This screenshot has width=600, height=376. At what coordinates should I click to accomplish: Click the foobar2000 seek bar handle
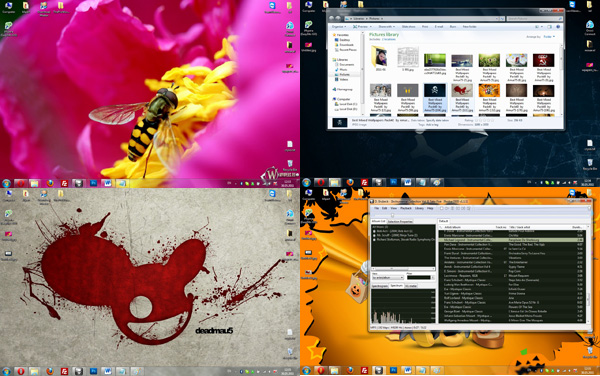[393, 215]
